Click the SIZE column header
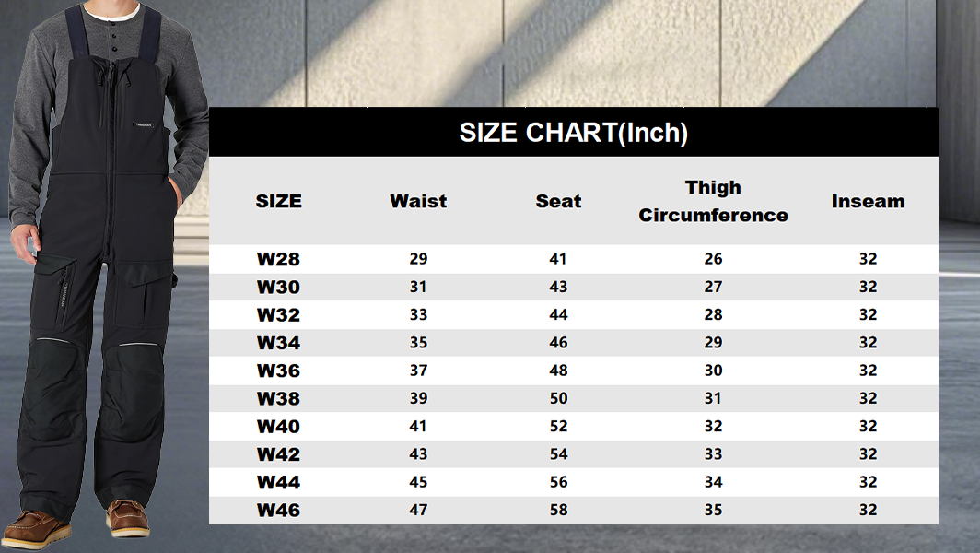980x553 pixels. [x=278, y=201]
